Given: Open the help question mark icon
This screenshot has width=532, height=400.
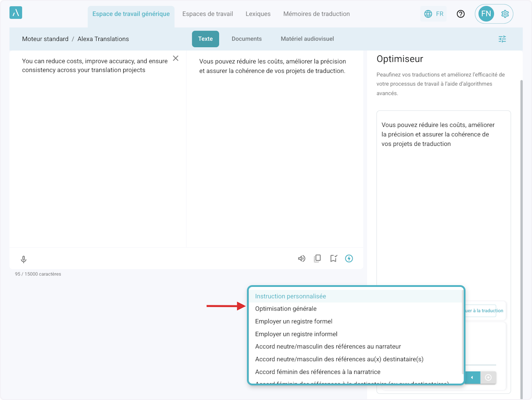Looking at the screenshot, I should pyautogui.click(x=461, y=14).
